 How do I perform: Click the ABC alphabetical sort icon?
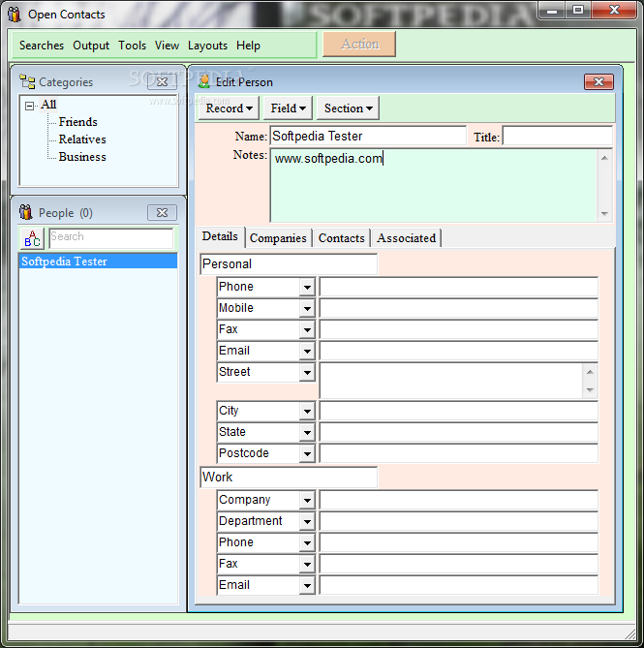tap(32, 238)
